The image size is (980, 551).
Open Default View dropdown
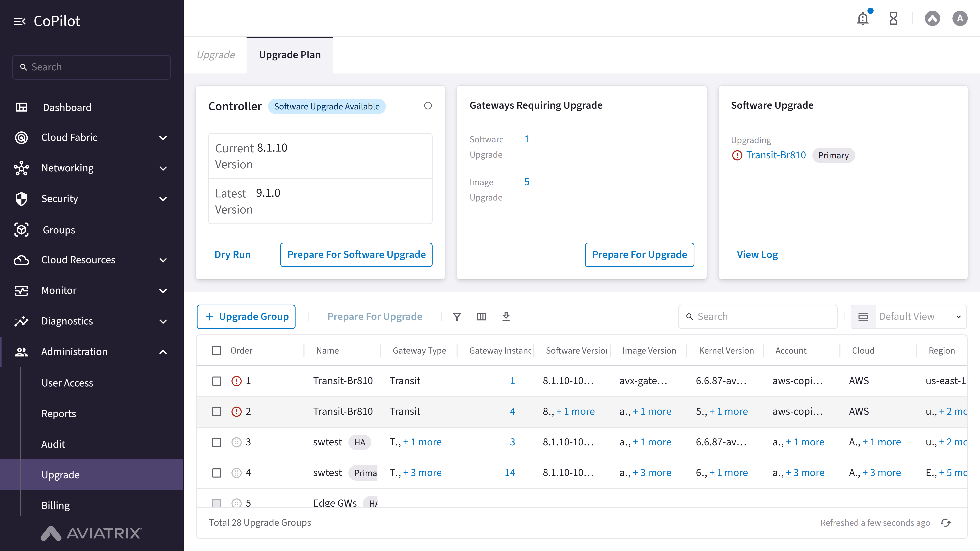click(908, 316)
